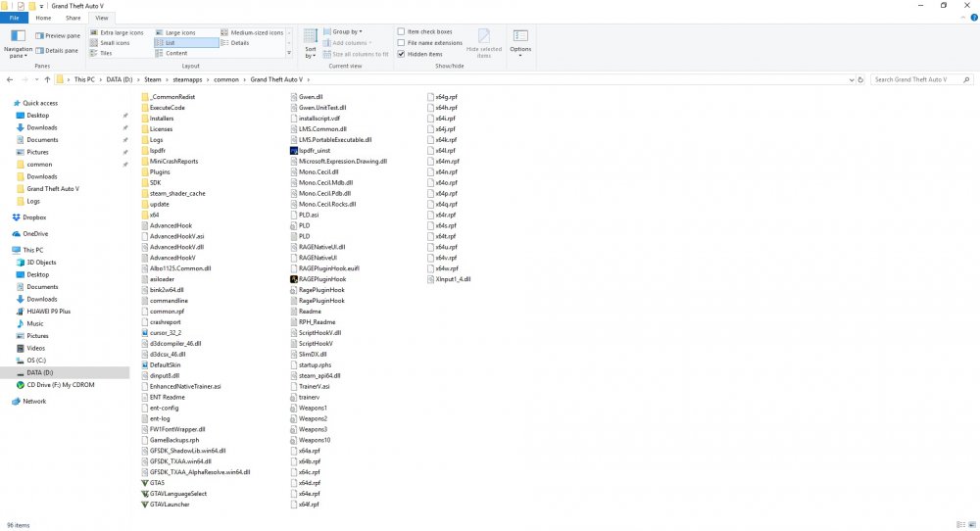Open recent locations dropdown arrow
This screenshot has width=980, height=531.
pyautogui.click(x=36, y=80)
